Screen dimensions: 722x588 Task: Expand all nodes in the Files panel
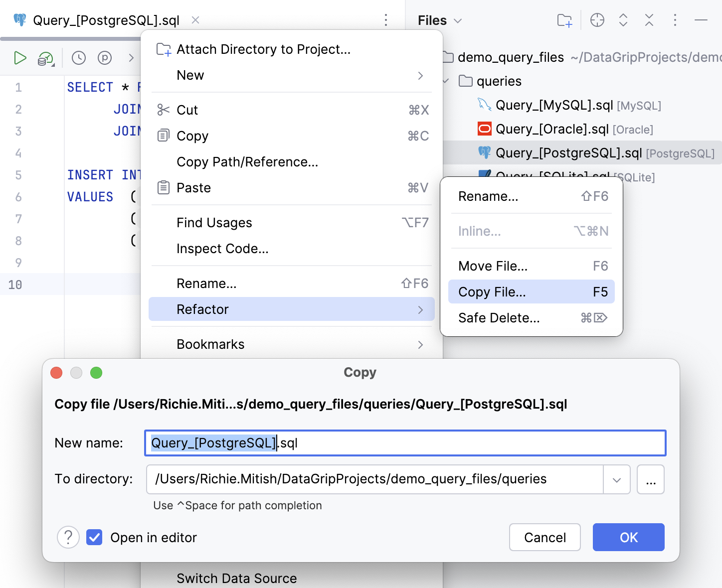(623, 20)
